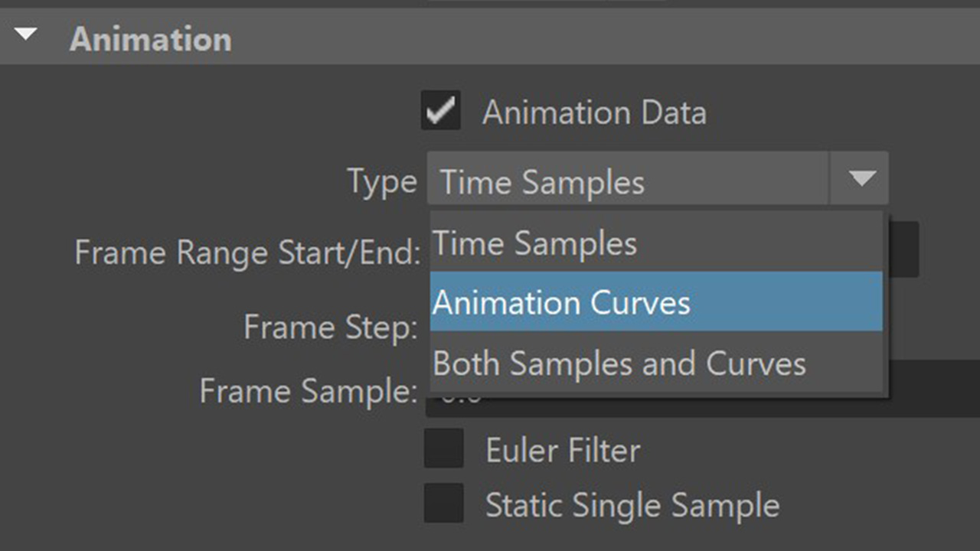Uncheck the Animation Data checkbox
The width and height of the screenshot is (980, 551).
point(441,110)
